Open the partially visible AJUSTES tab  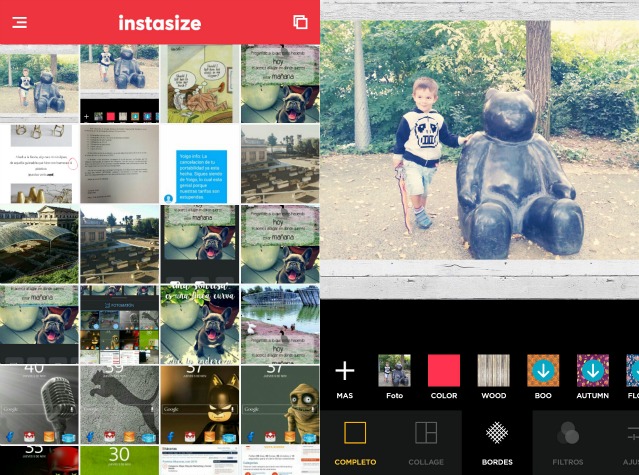(x=630, y=443)
